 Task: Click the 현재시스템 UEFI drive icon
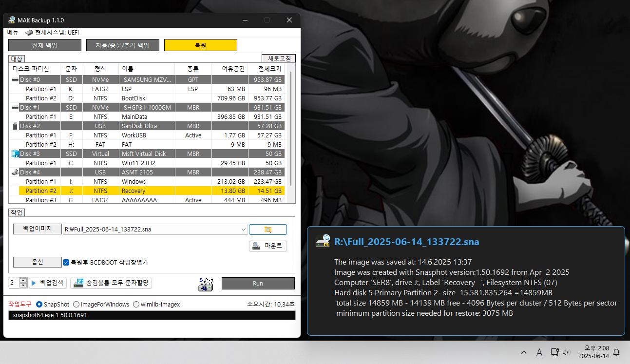point(29,33)
